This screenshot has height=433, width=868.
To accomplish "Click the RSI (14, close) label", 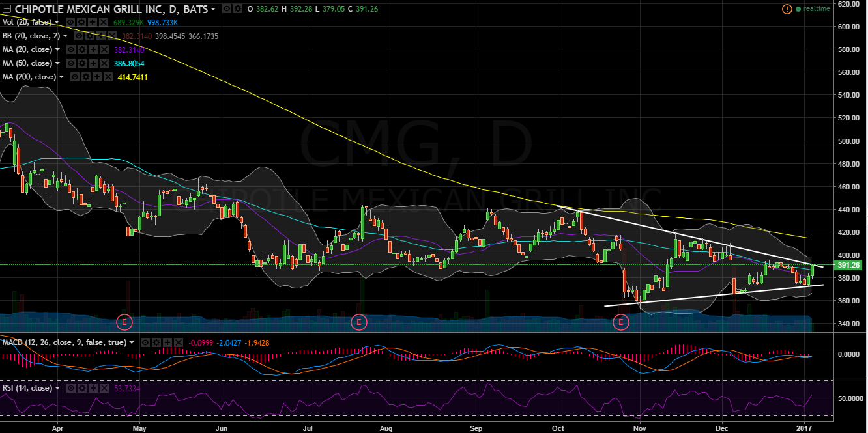I will pyautogui.click(x=26, y=389).
